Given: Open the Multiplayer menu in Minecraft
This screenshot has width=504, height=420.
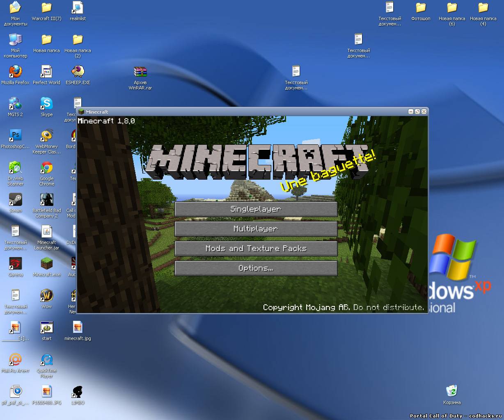Looking at the screenshot, I should [x=256, y=228].
